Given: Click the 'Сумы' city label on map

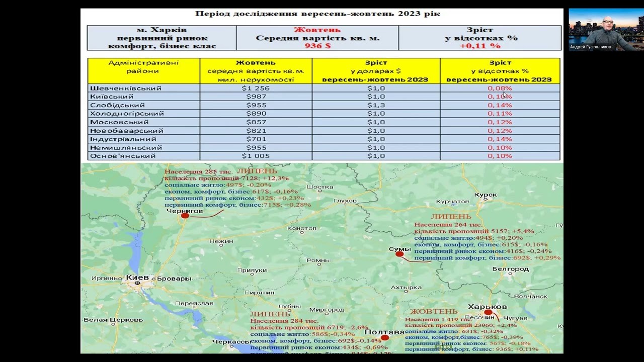Looking at the screenshot, I should 400,249.
